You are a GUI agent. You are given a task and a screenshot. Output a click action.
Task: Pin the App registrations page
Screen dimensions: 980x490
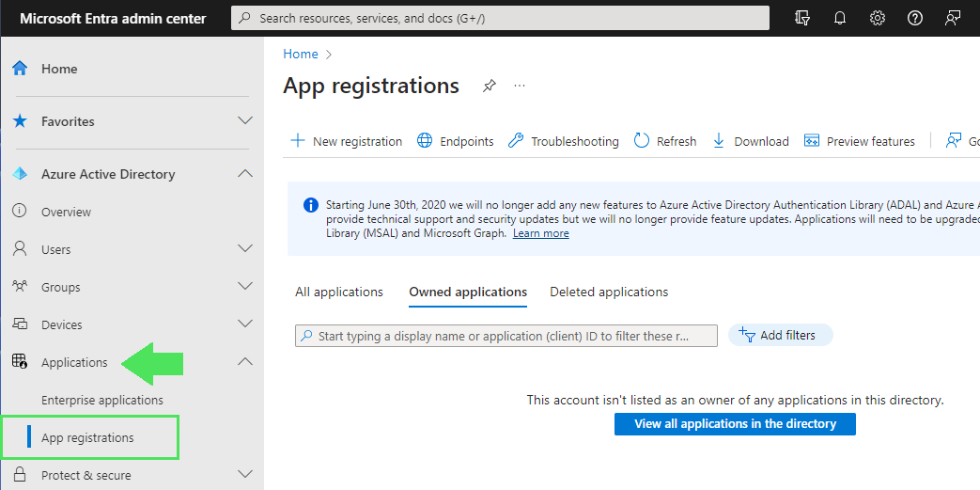(490, 86)
